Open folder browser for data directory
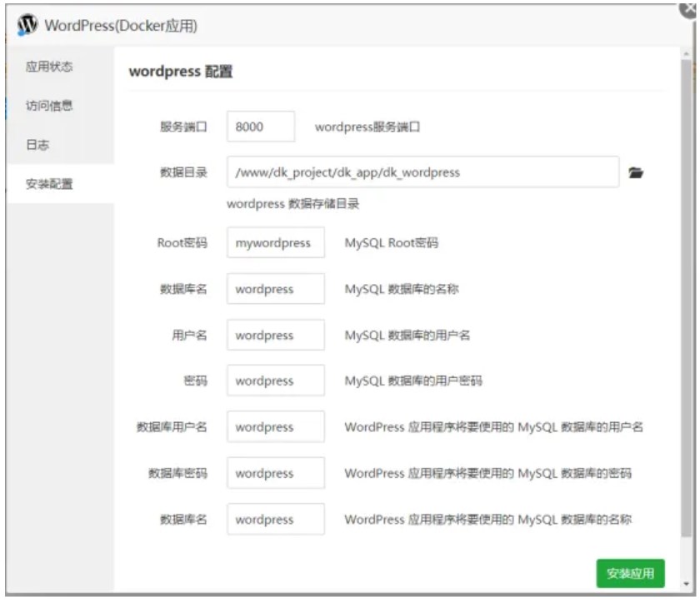700x602 pixels. pyautogui.click(x=636, y=173)
